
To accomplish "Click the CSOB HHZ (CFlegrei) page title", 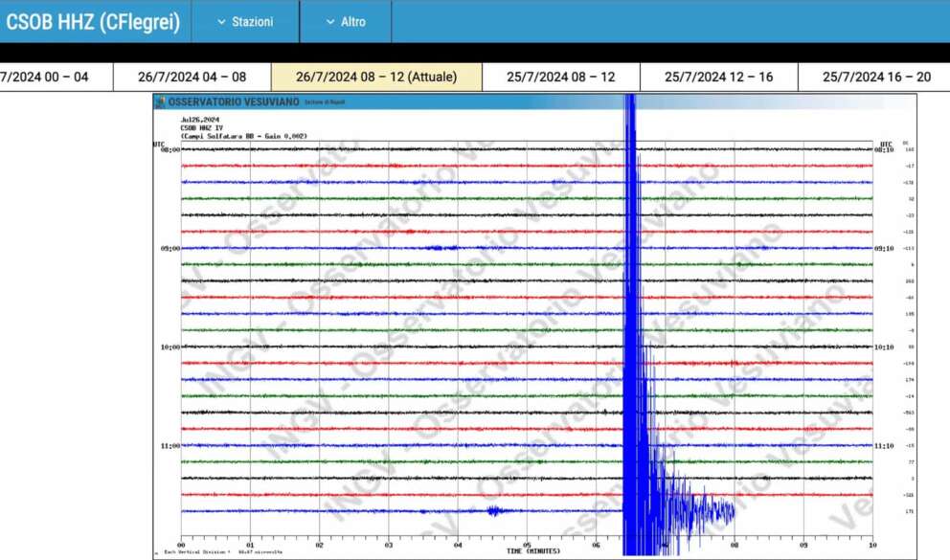I will [x=93, y=21].
